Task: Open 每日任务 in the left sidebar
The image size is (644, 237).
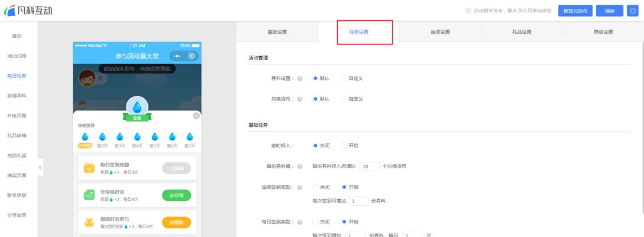Action: (x=17, y=76)
